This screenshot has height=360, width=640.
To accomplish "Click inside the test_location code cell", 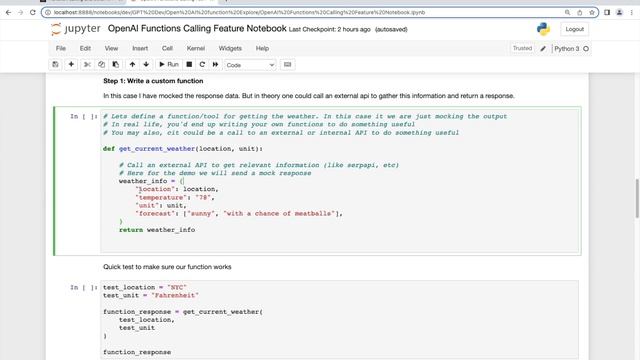I will pyautogui.click(x=340, y=320).
